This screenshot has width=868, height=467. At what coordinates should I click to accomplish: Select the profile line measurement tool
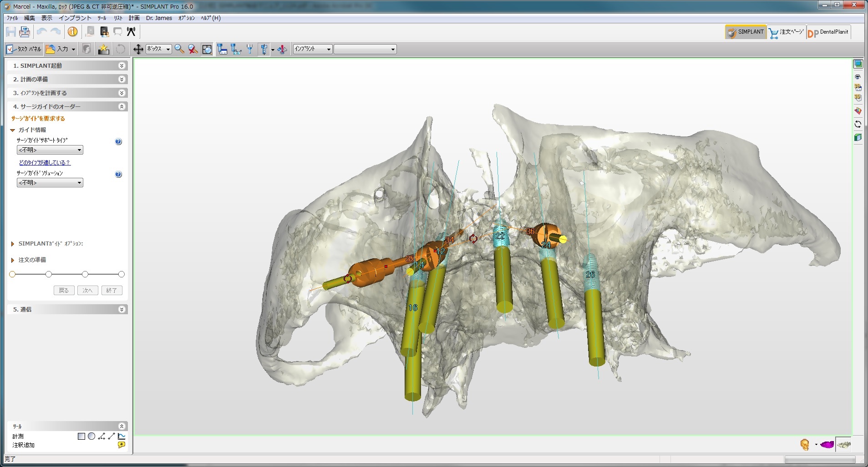pos(122,436)
